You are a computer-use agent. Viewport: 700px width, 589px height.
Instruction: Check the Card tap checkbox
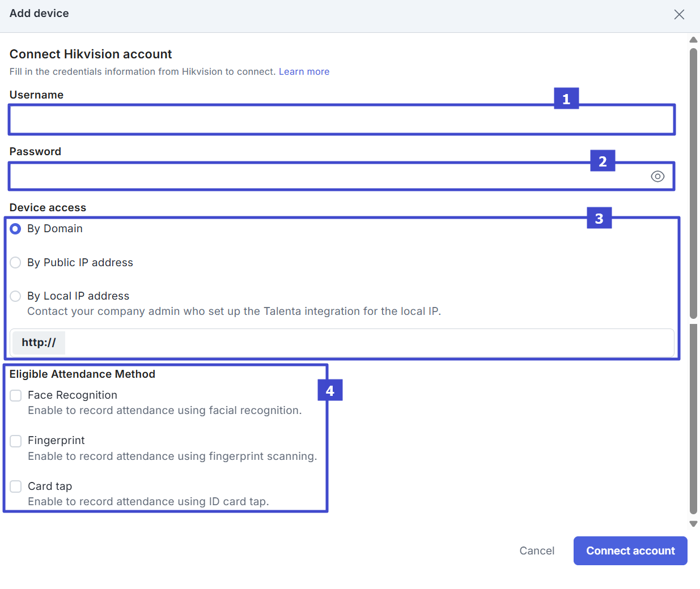[16, 486]
